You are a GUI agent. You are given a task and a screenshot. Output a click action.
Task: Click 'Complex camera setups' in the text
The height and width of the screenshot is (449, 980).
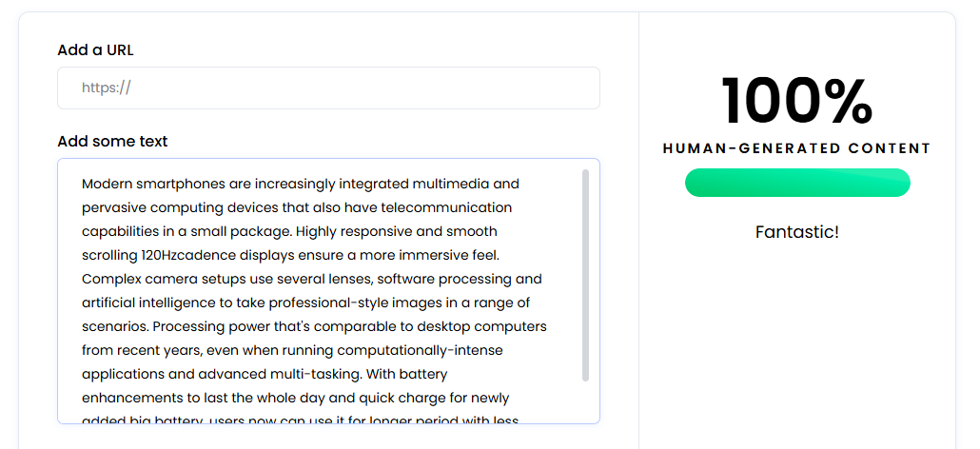157,279
